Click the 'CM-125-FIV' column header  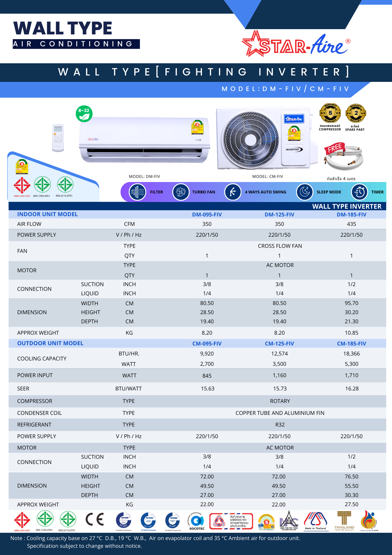pyautogui.click(x=279, y=344)
